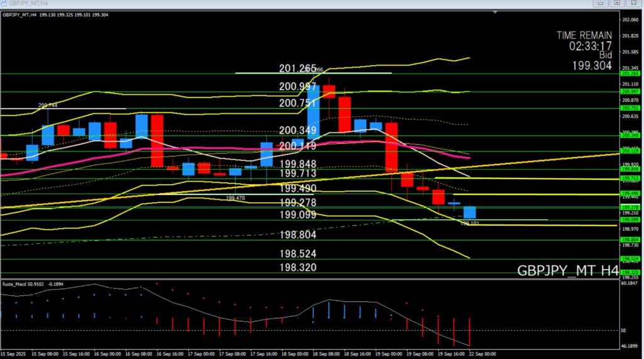Click the chart window icon in title bar
The width and height of the screenshot is (644, 359).
pyautogui.click(x=4, y=3)
